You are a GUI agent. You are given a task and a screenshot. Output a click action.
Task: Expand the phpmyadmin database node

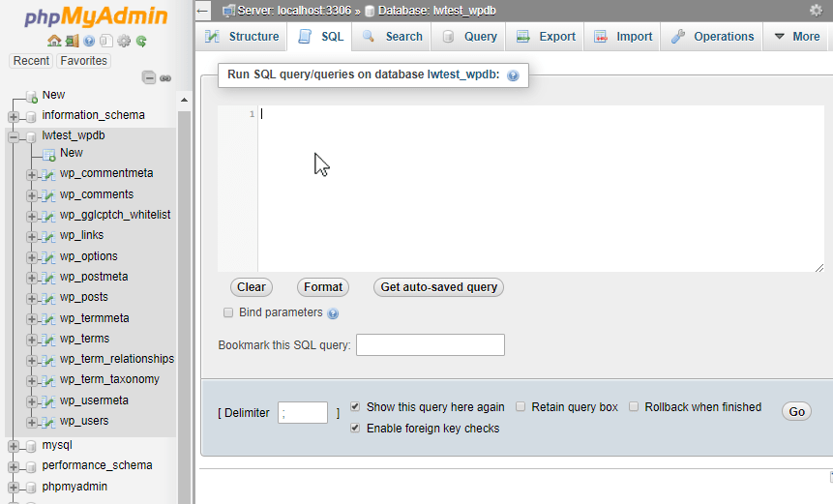click(14, 488)
